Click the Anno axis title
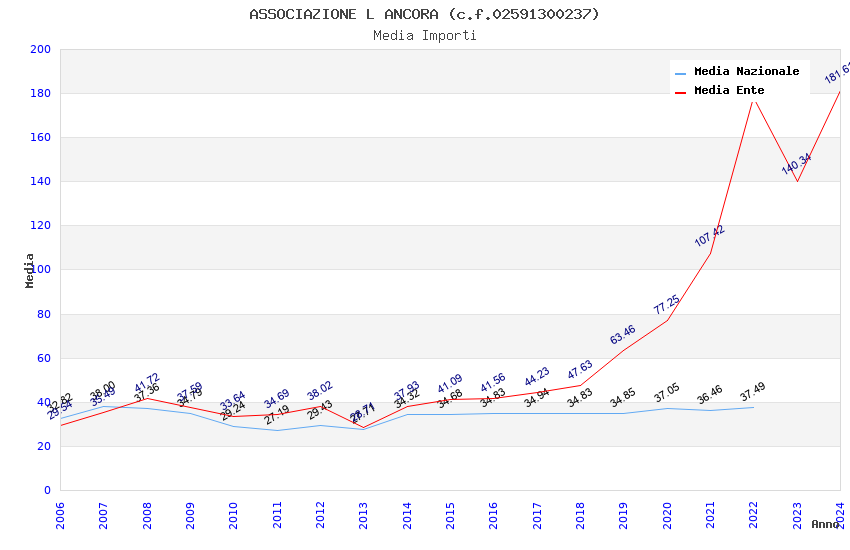The image size is (850, 550). 825,524
